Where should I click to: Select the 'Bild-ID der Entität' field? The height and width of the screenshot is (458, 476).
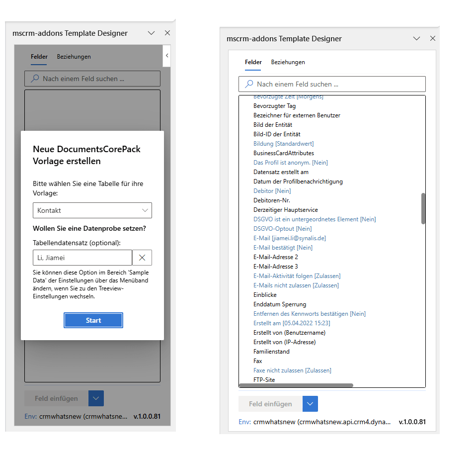click(277, 134)
